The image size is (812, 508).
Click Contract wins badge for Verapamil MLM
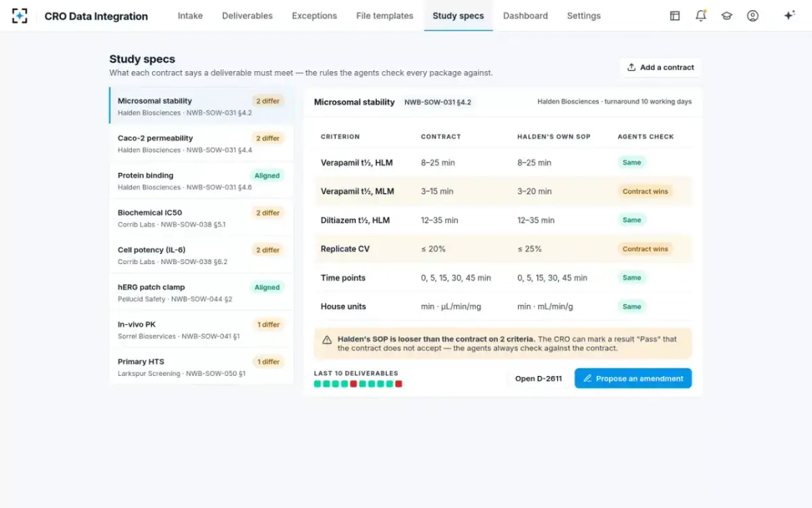(x=645, y=191)
